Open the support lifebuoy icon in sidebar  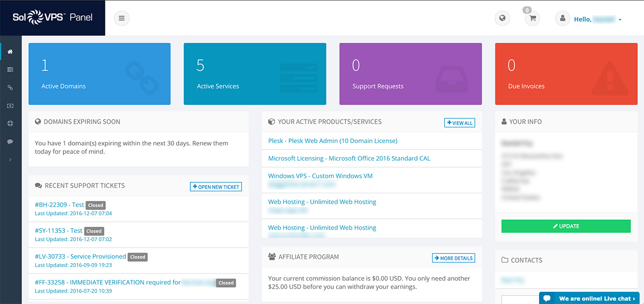[10, 124]
